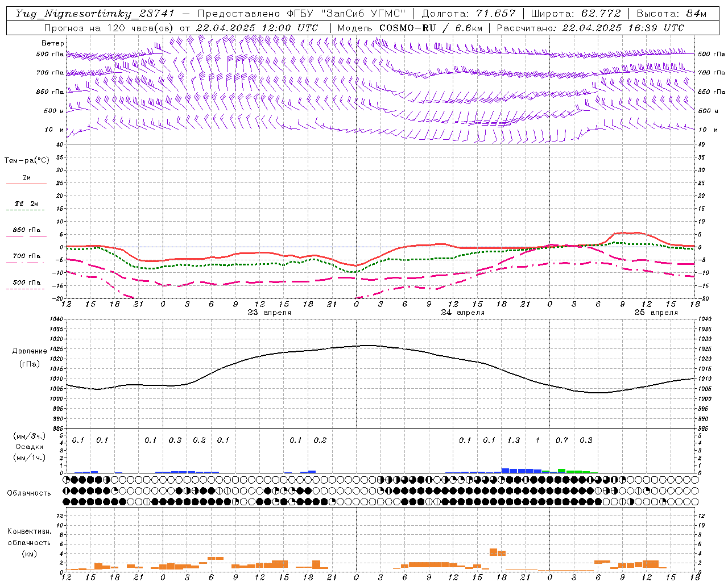Viewport: 728px width, 582px height.
Task: Click the 'Ветер' wind panel label
Action: pyautogui.click(x=53, y=43)
